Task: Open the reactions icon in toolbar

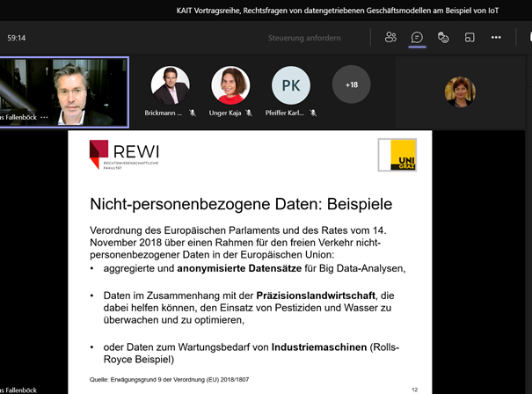Action: click(443, 37)
